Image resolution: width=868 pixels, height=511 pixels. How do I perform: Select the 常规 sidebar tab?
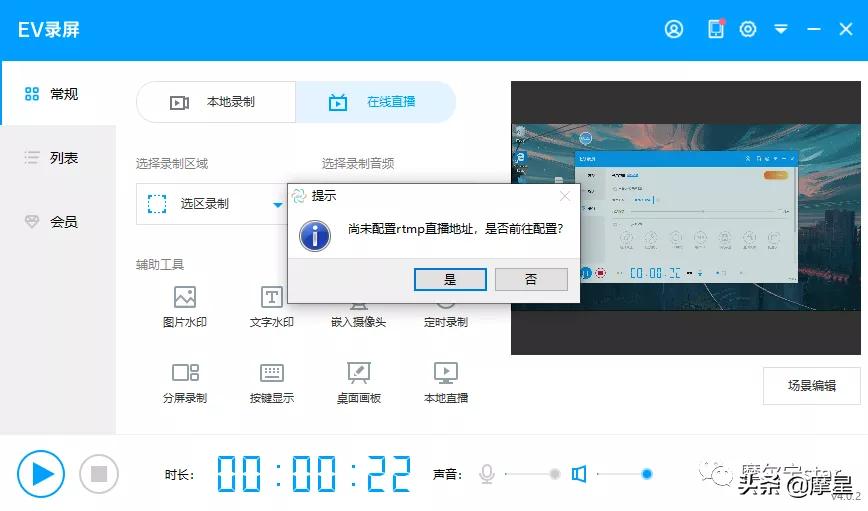(58, 94)
